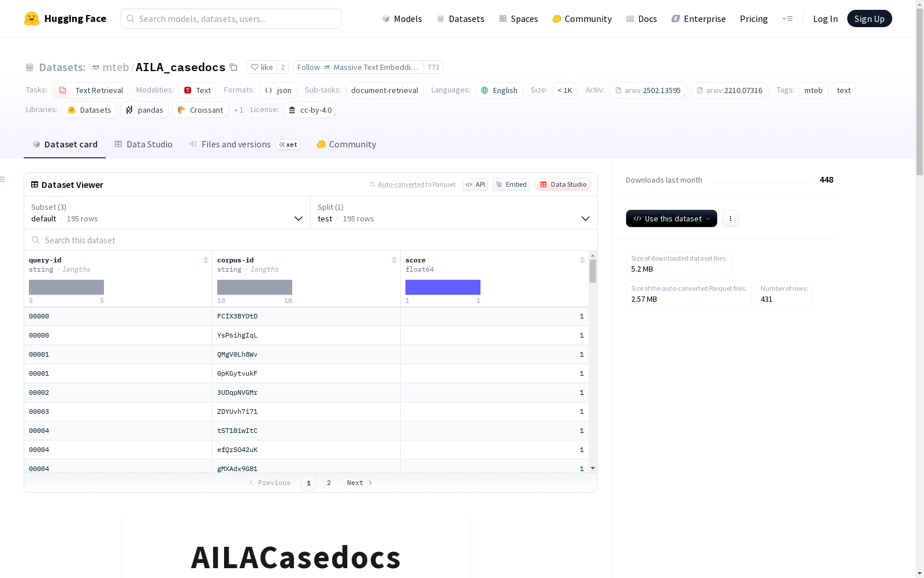924x578 pixels.
Task: Select cell QMgV0Lh8Wv in corpus-id
Action: 306,354
